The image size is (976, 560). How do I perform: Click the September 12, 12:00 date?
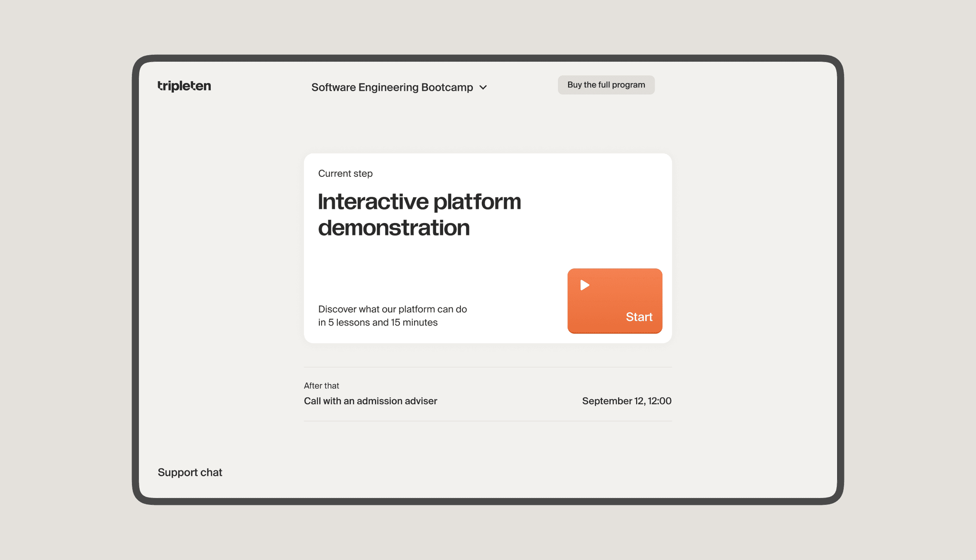point(626,401)
